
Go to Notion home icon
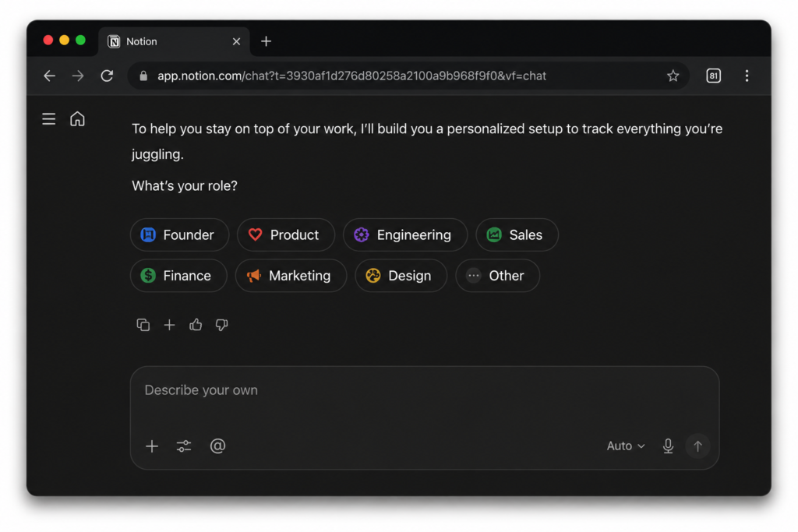tap(77, 119)
